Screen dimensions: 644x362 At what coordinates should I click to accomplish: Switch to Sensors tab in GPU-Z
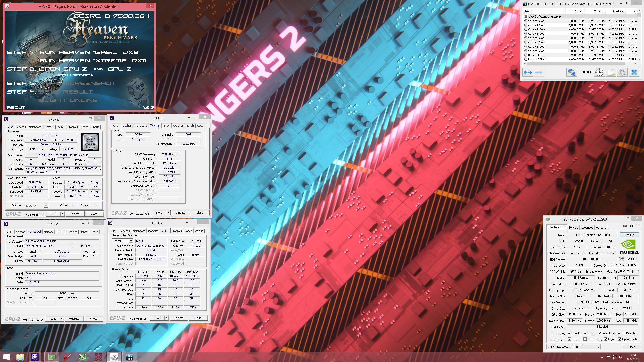573,227
